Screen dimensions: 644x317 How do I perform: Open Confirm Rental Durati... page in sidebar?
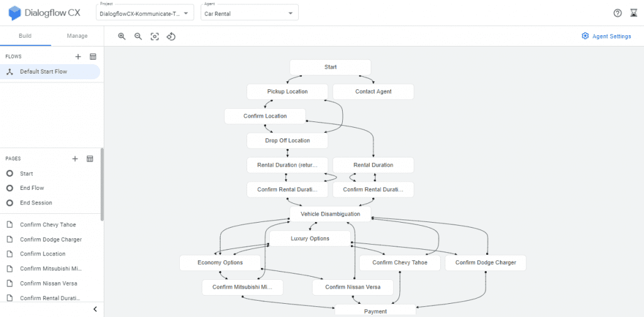point(50,298)
